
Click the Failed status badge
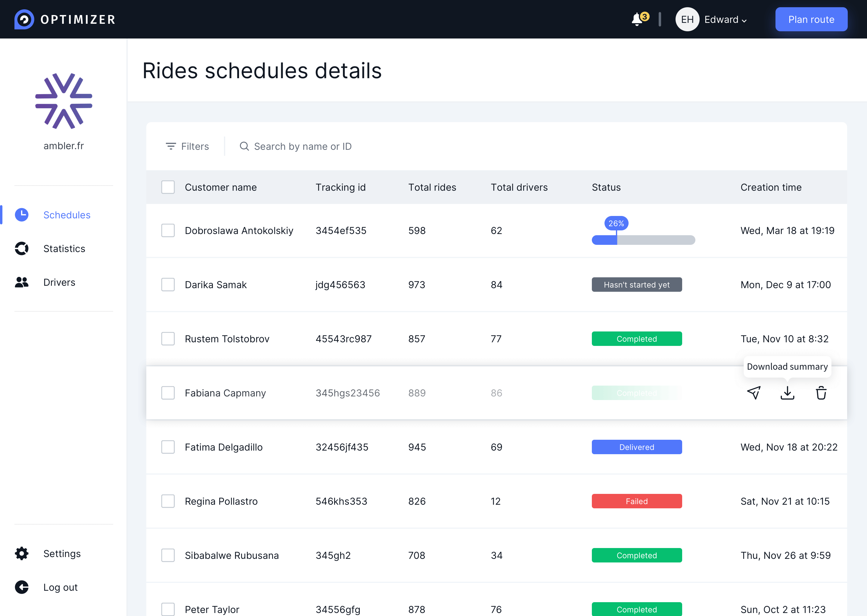click(637, 501)
